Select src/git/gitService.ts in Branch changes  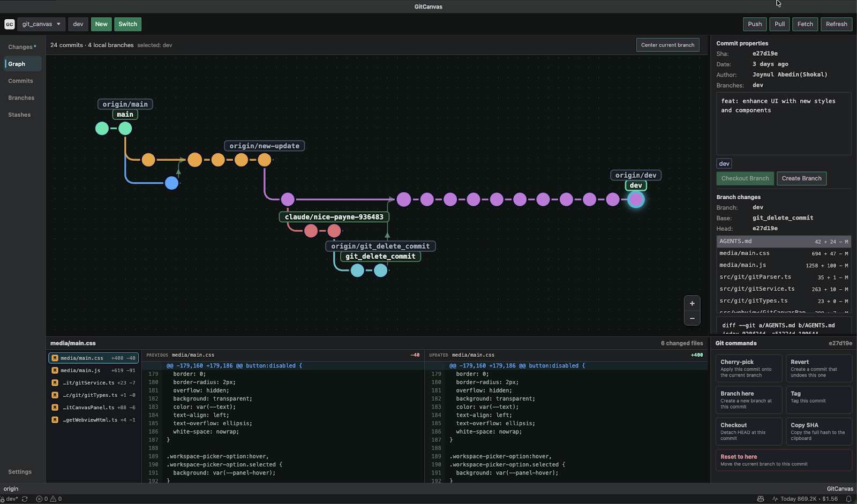pos(784,289)
